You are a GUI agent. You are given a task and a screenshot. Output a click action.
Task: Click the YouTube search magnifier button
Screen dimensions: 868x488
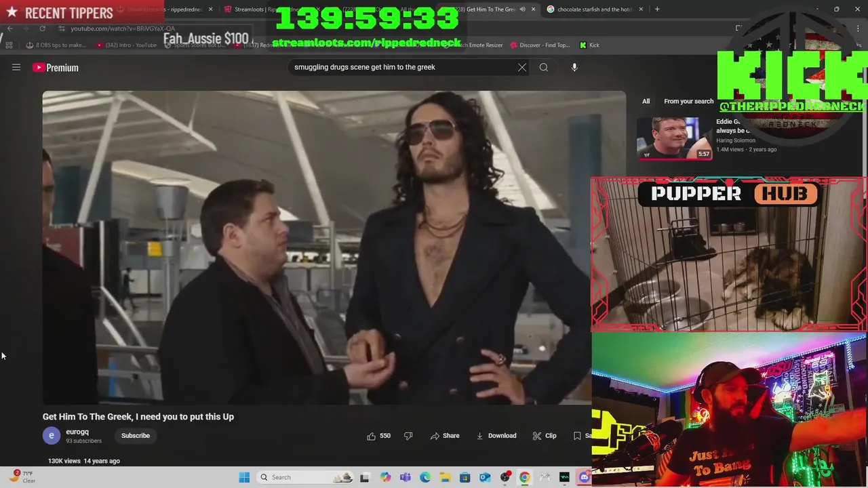543,67
